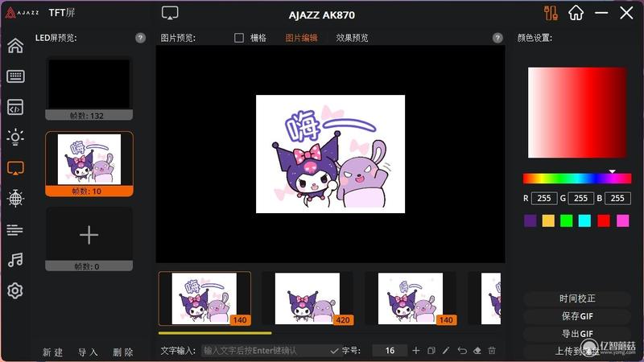Click the font size field showing 16

[390, 351]
